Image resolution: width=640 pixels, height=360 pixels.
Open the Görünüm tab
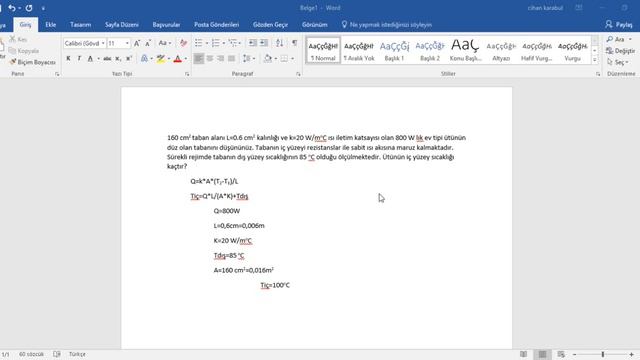tap(315, 24)
